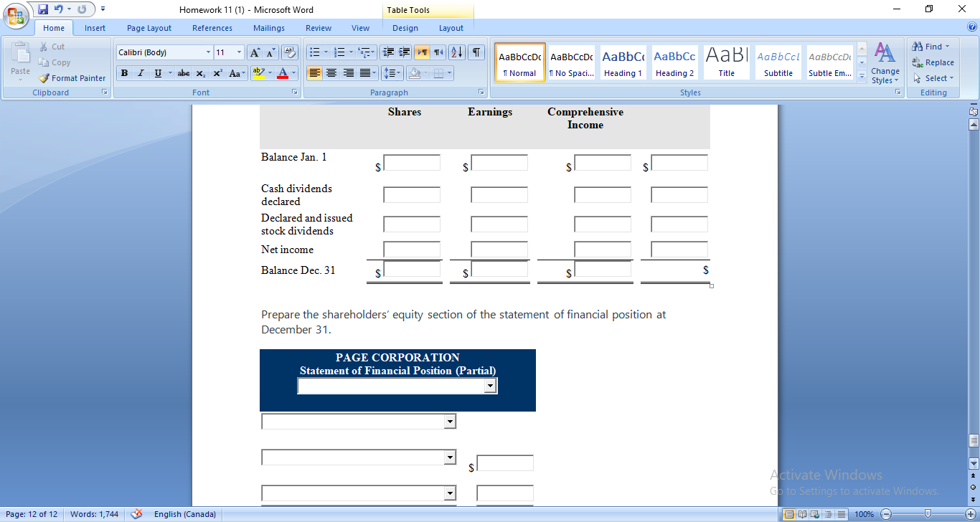
Task: Apply superscript formatting
Action: click(x=217, y=73)
